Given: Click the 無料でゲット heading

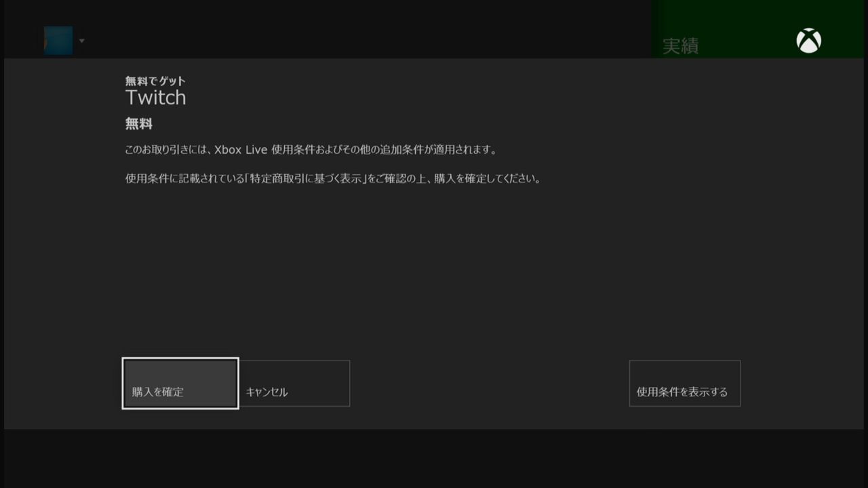Looking at the screenshot, I should point(155,81).
